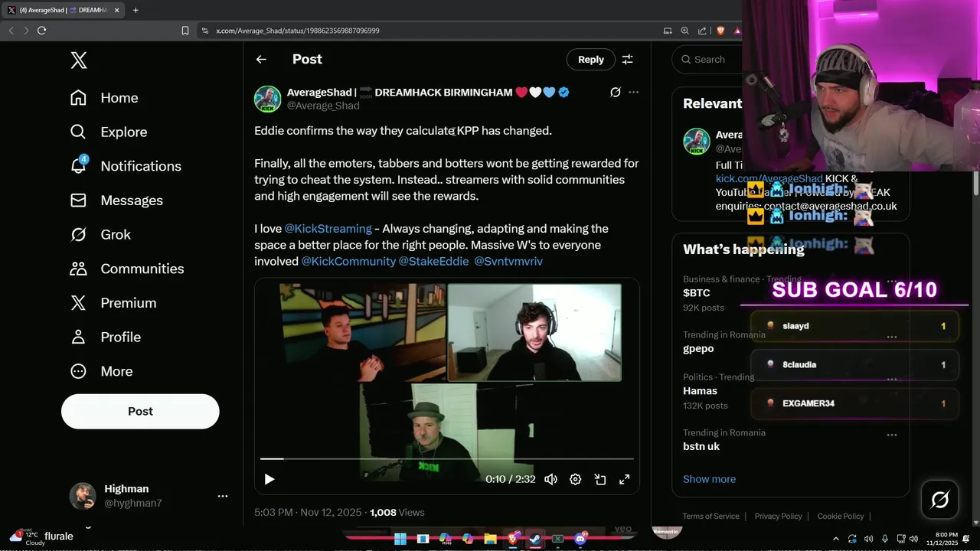Viewport: 980px width, 551px height.
Task: Click the browser forward arrow
Action: pyautogui.click(x=26, y=31)
